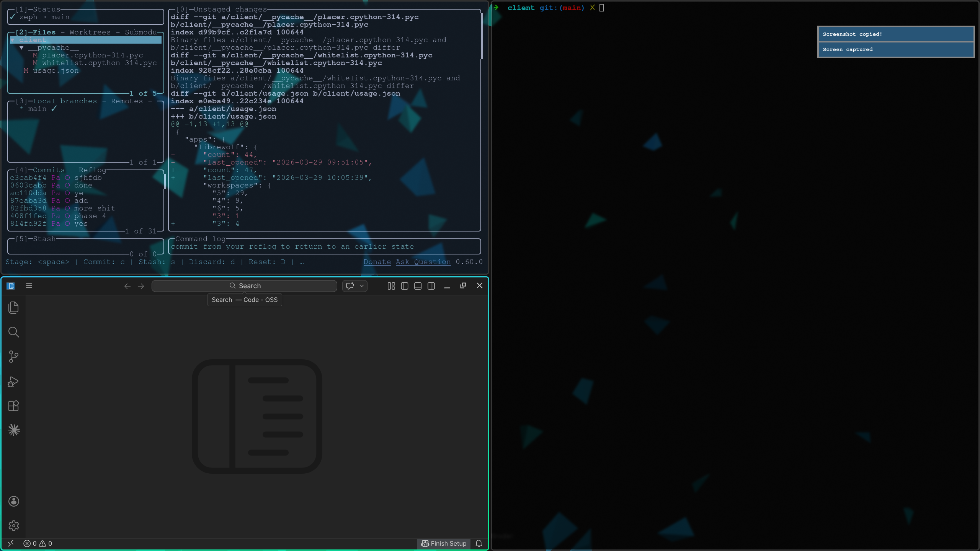Open the Search view in the activity bar

click(x=14, y=332)
